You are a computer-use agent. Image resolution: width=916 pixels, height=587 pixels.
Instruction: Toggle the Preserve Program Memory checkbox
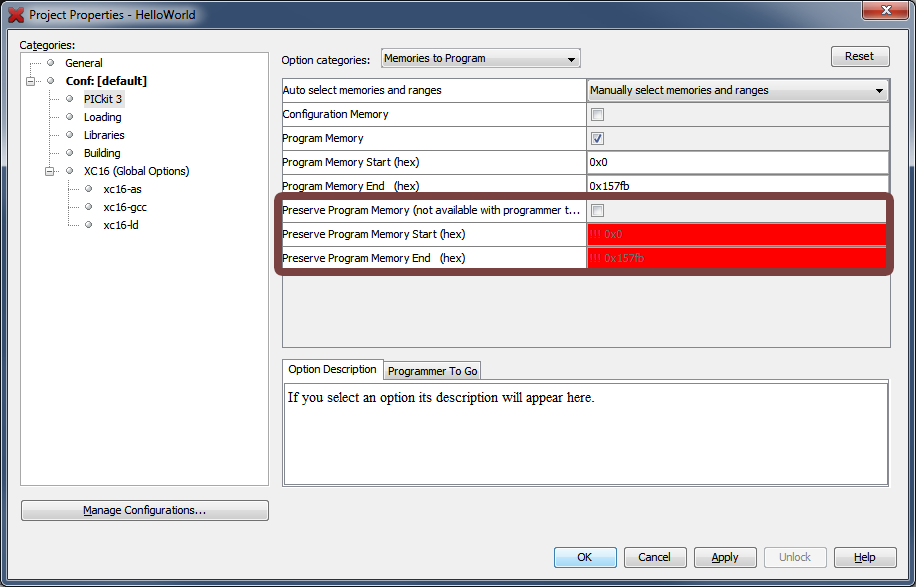598,211
